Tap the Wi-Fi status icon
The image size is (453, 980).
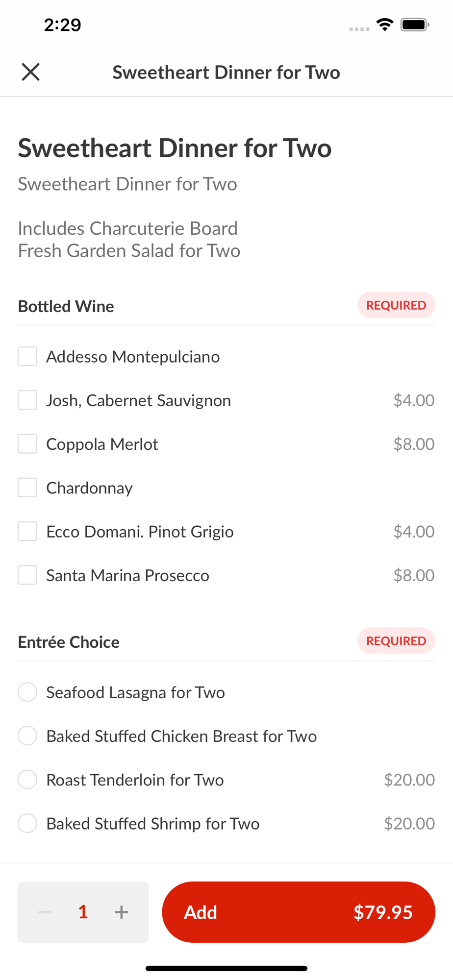point(385,24)
